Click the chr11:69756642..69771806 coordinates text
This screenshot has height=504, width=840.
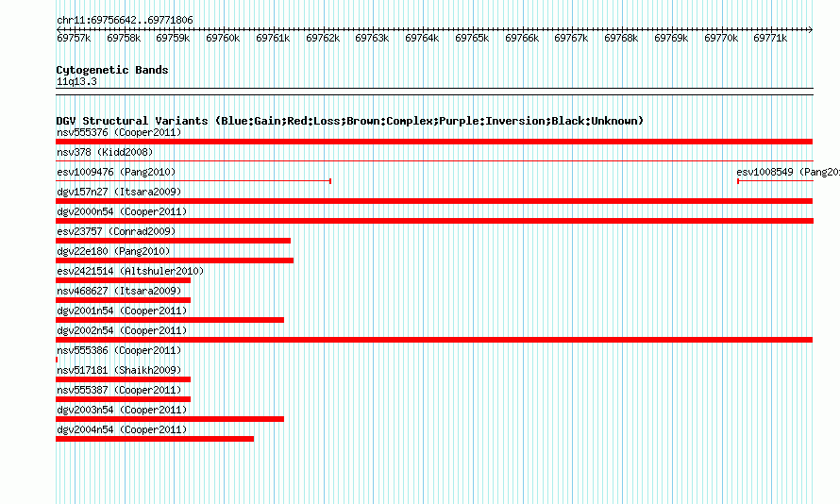click(125, 21)
